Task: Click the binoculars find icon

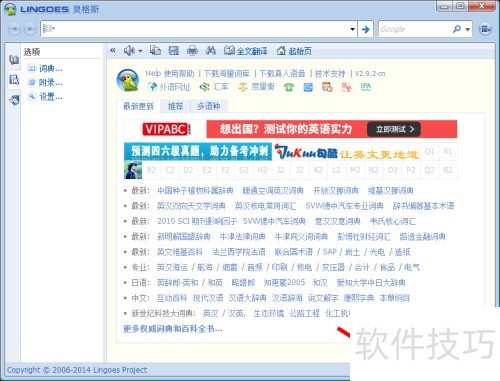Action: tap(211, 51)
